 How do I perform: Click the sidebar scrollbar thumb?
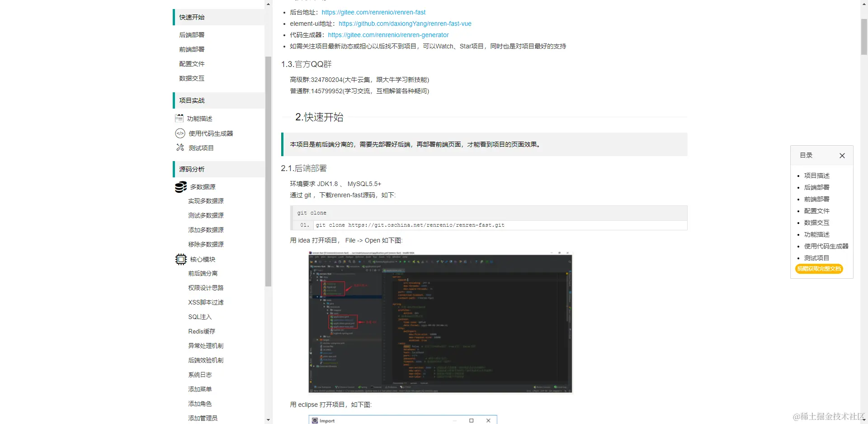tap(268, 172)
